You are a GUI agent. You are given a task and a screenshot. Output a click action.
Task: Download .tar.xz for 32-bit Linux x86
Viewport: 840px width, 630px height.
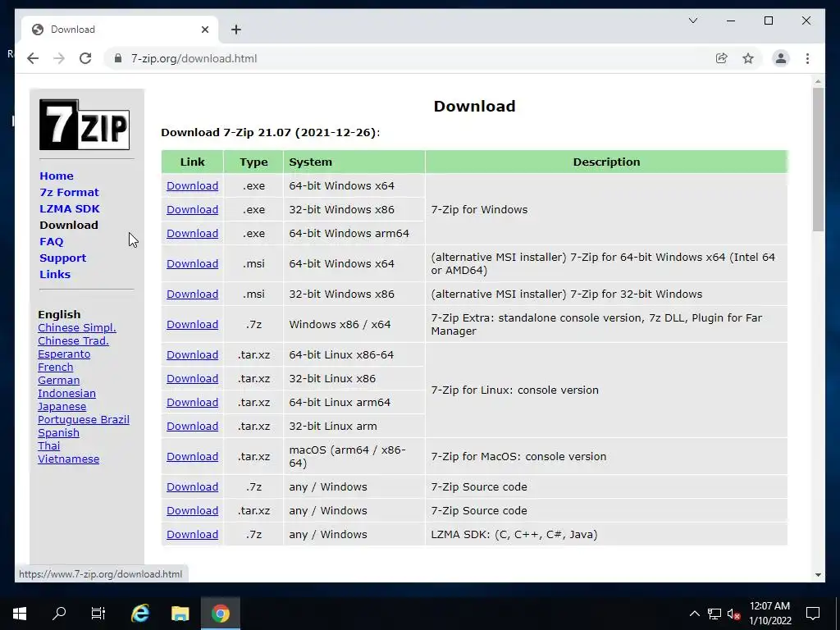(x=192, y=379)
